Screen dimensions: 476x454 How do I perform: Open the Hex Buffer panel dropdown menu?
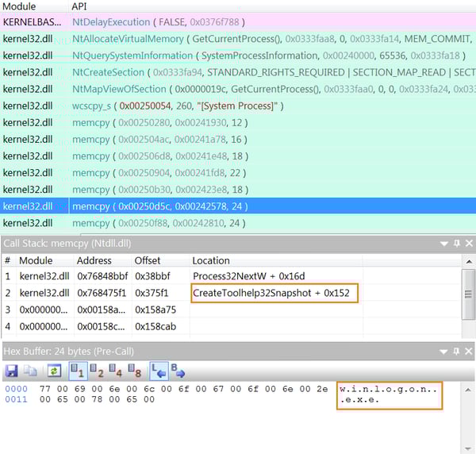point(443,352)
